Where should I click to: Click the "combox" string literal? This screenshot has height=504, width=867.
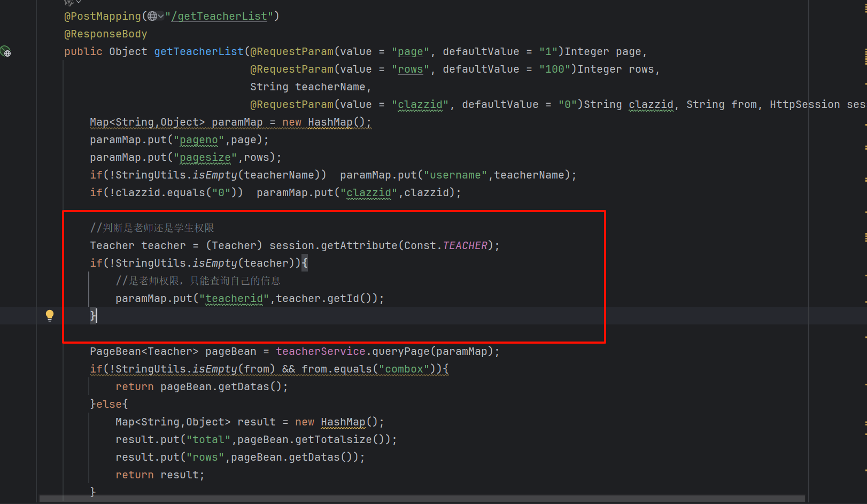[404, 369]
